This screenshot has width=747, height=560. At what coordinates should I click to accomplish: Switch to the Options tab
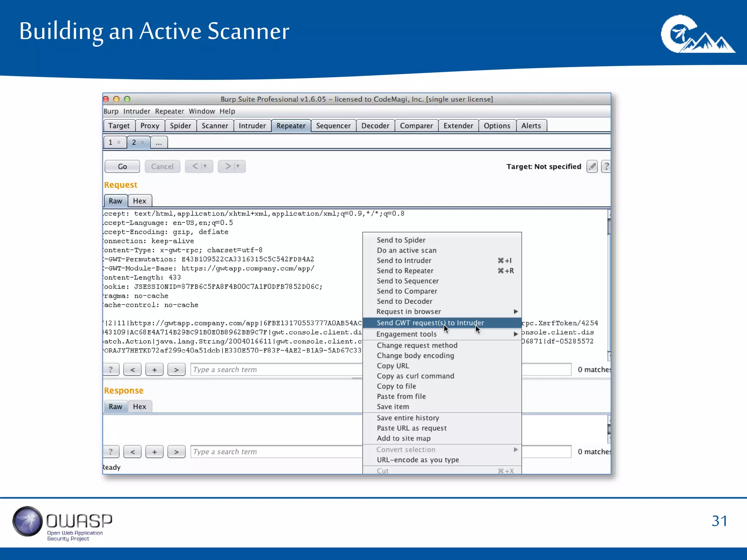click(x=497, y=126)
